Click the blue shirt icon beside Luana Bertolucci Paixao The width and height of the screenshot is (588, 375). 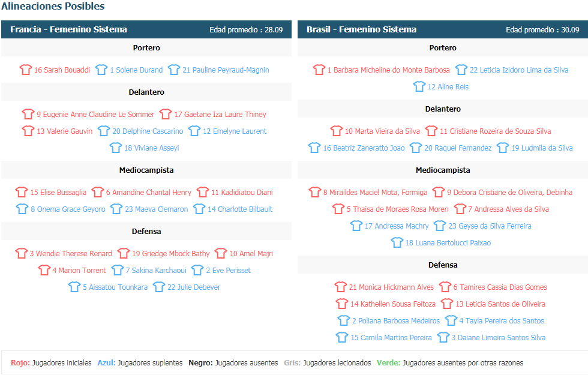click(397, 242)
